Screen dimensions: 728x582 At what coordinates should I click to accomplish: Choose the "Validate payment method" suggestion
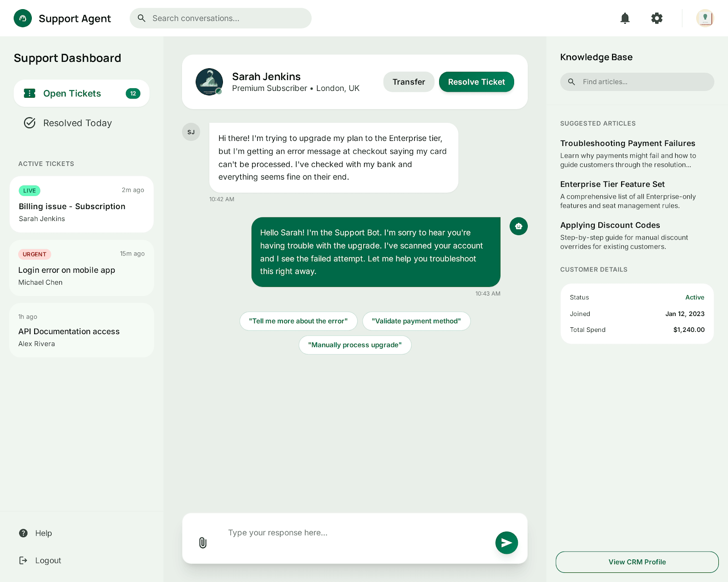click(416, 321)
